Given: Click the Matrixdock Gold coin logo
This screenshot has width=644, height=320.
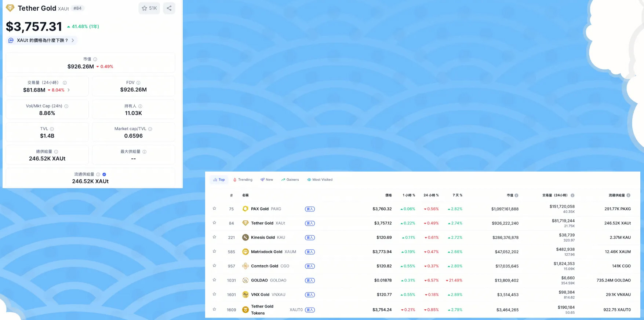Looking at the screenshot, I should pos(245,252).
